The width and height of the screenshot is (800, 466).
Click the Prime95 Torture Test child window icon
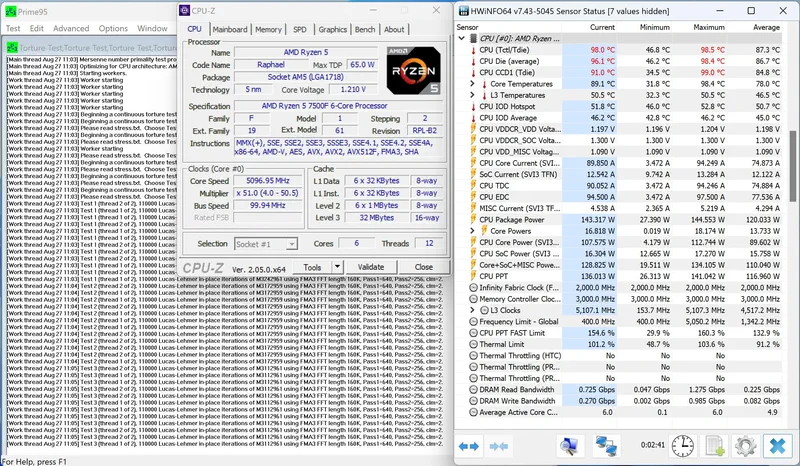click(x=12, y=47)
